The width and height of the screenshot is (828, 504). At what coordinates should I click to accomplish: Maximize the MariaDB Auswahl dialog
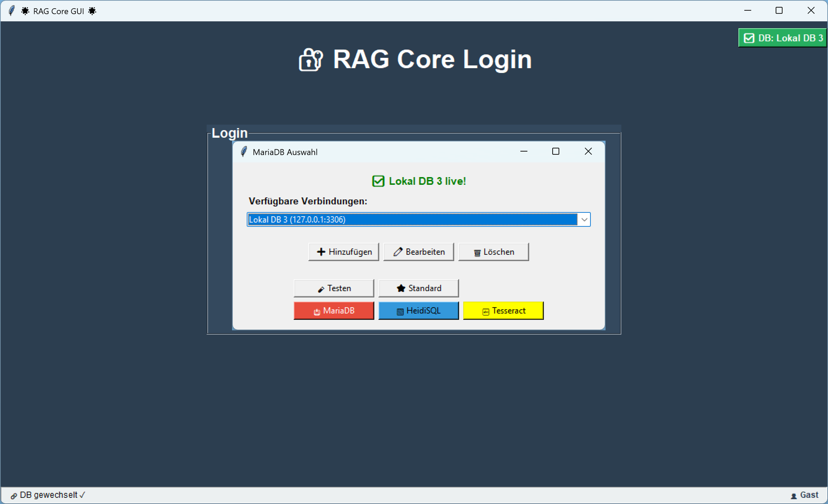pyautogui.click(x=555, y=152)
